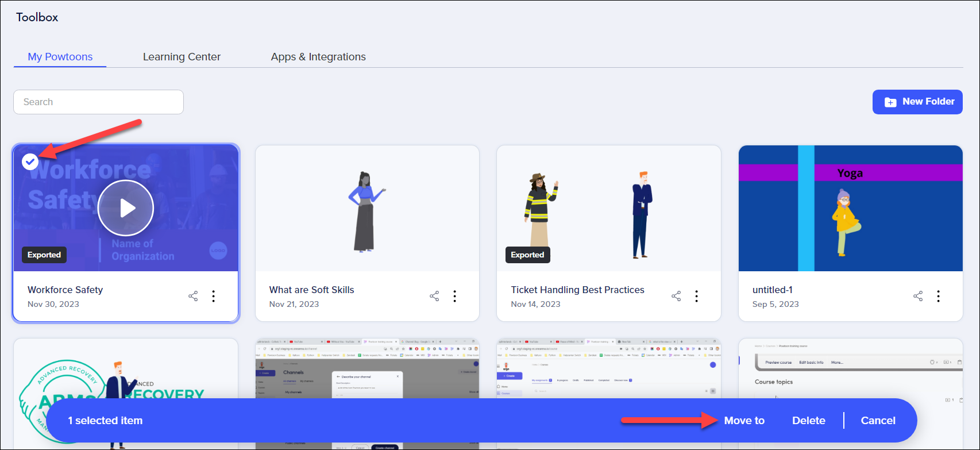Image resolution: width=980 pixels, height=450 pixels.
Task: Select the What are Soft Skills thumbnail
Action: pos(367,208)
